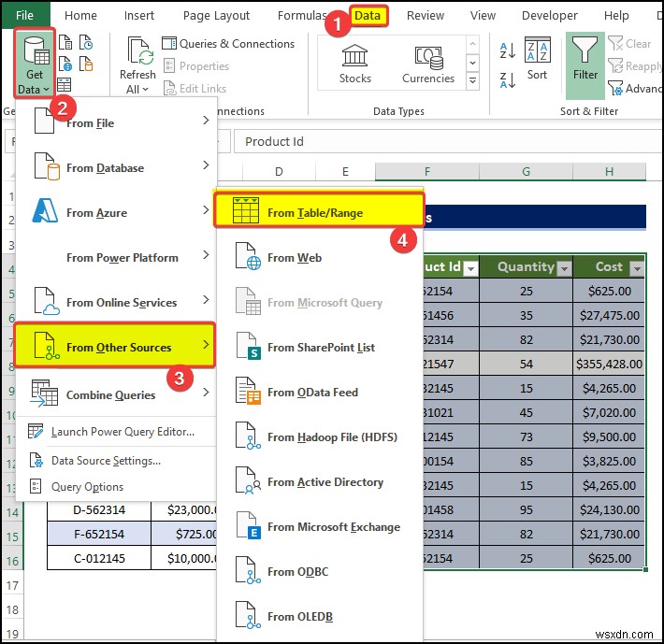This screenshot has height=644, width=664.
Task: Open the Sort dialog
Action: 538,58
